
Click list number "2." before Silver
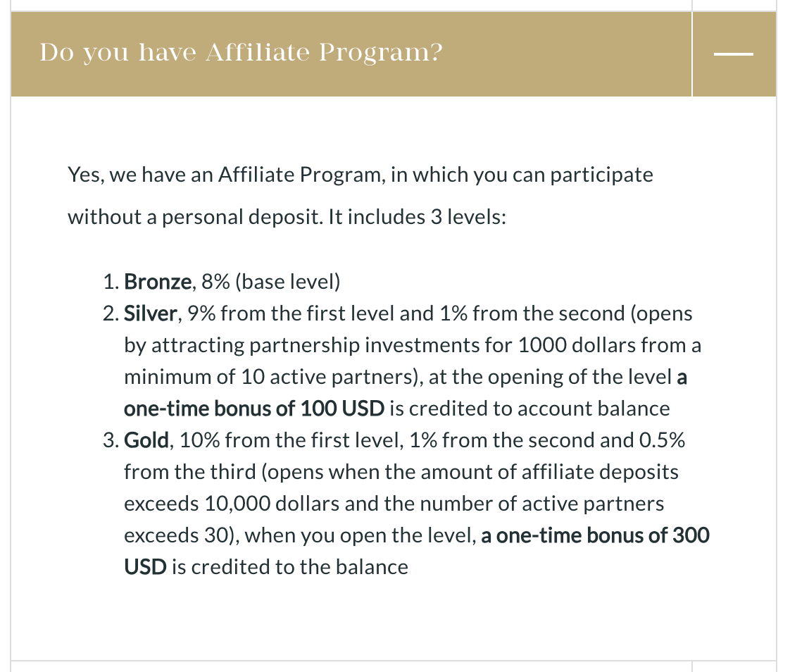point(110,314)
